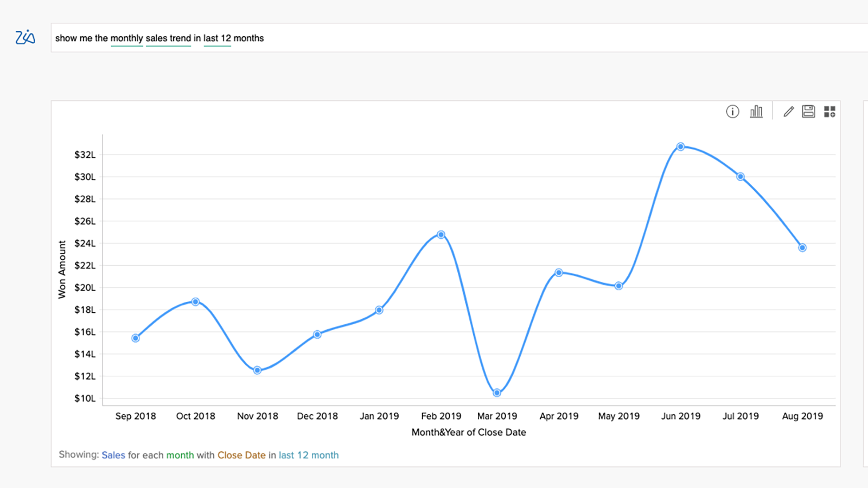
Task: Select the Jun 2019 peak data point
Action: click(681, 146)
